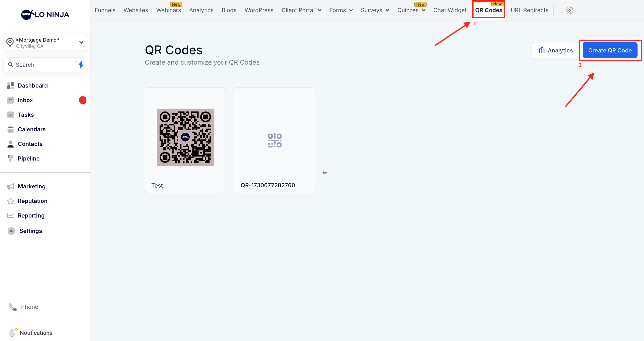Expand the Client Portal dropdown
The image size is (644, 341).
[x=301, y=10]
